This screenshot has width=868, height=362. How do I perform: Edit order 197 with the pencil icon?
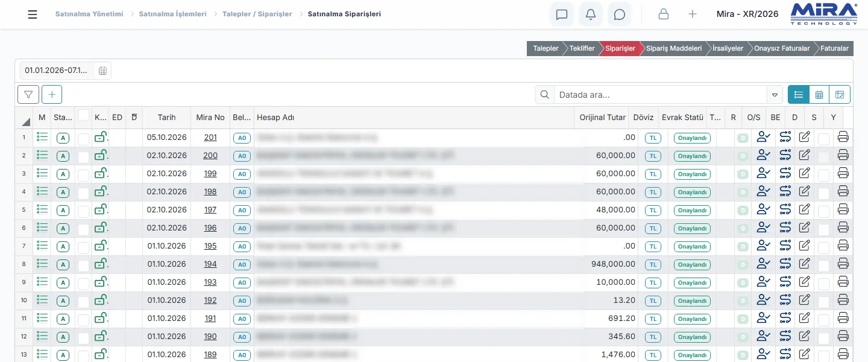click(804, 209)
